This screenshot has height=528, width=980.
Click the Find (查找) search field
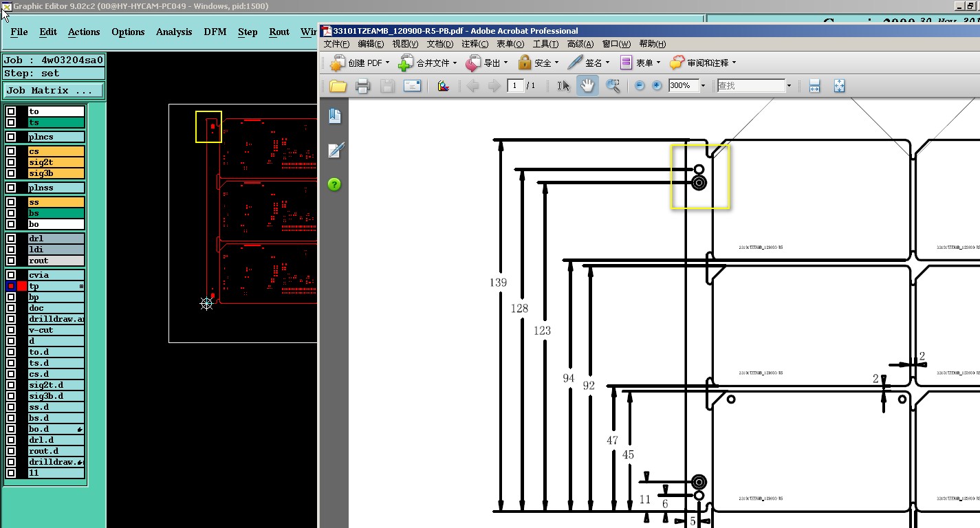tap(750, 86)
